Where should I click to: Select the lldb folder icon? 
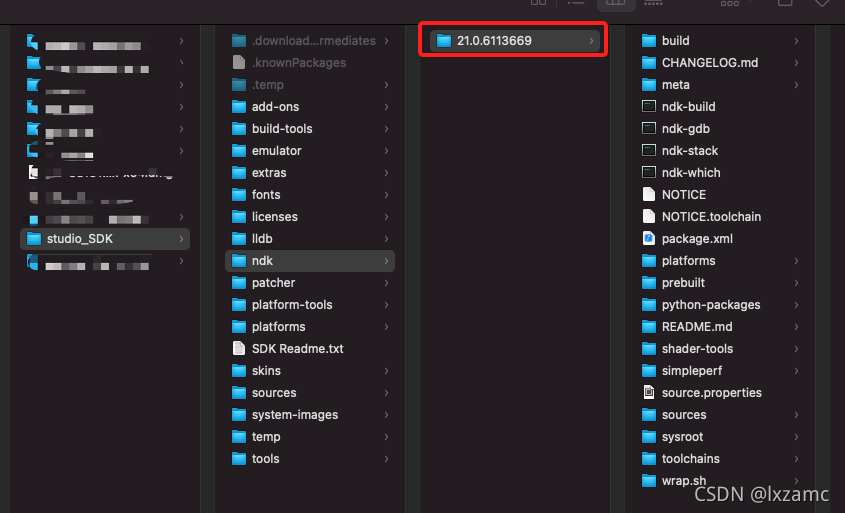click(x=239, y=238)
